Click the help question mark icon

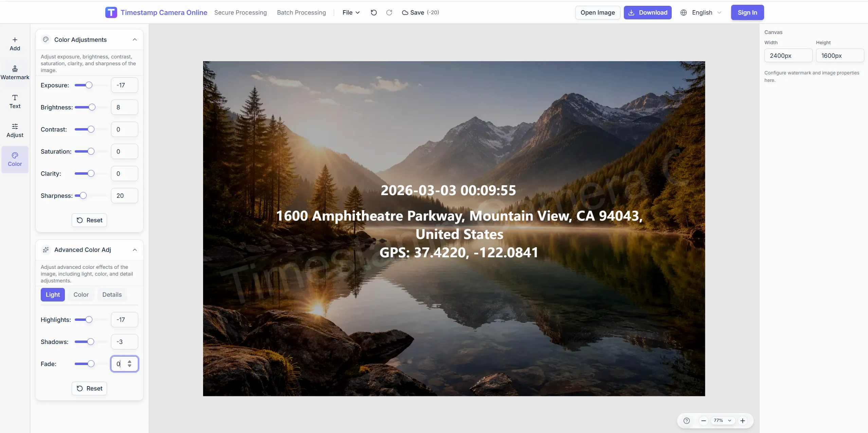point(686,421)
